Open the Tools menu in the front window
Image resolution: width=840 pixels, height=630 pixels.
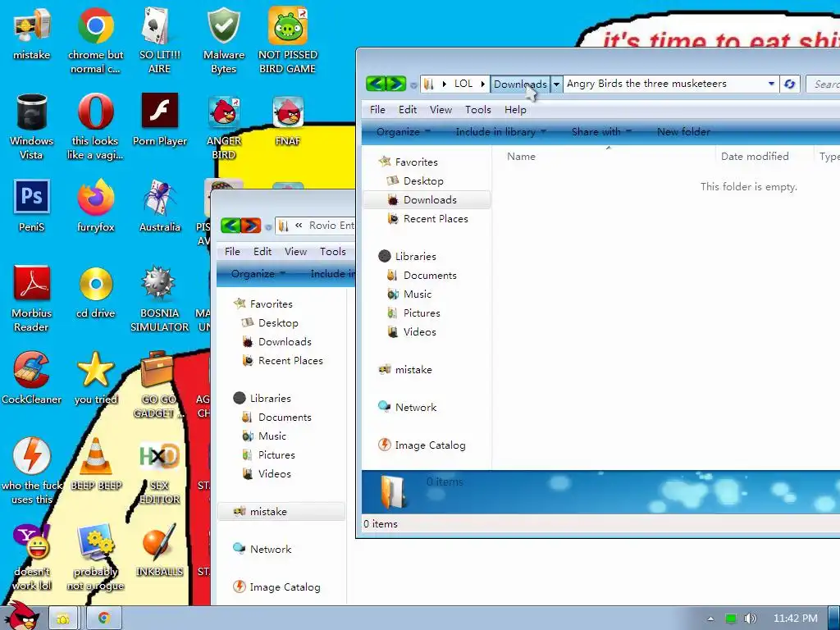point(478,110)
